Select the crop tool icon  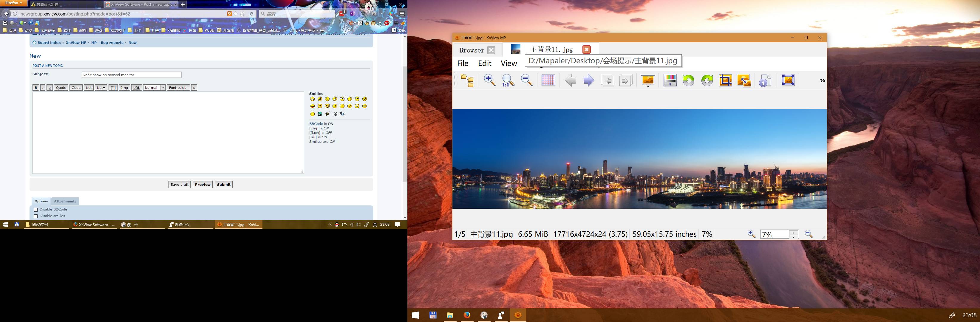point(725,80)
